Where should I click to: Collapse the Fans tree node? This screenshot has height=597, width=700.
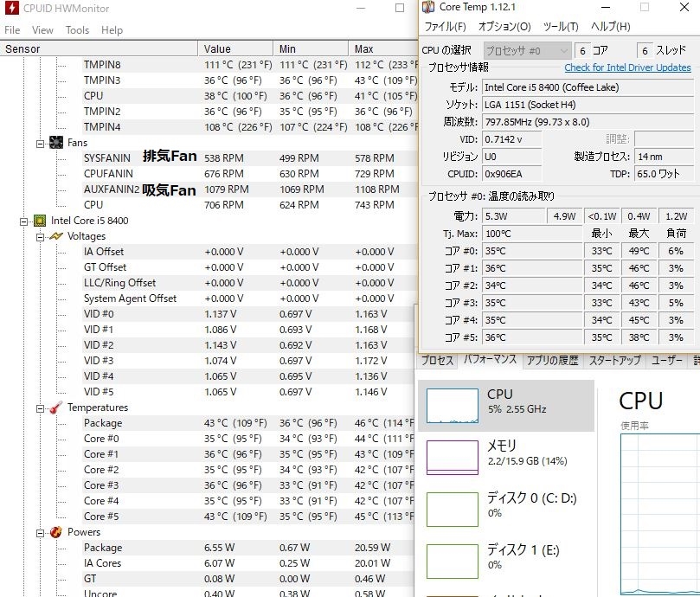click(40, 144)
